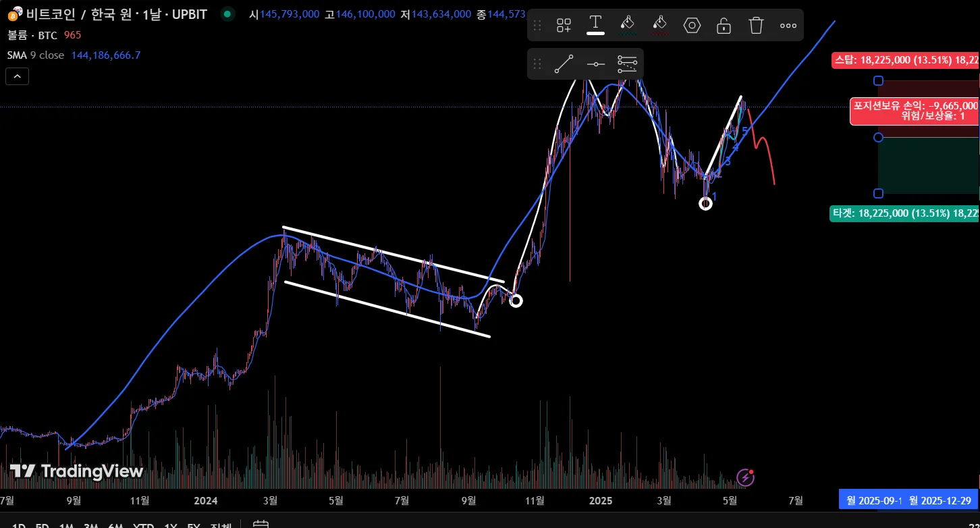This screenshot has width=980, height=528.
Task: Select the horizontal line tool
Action: [x=596, y=64]
